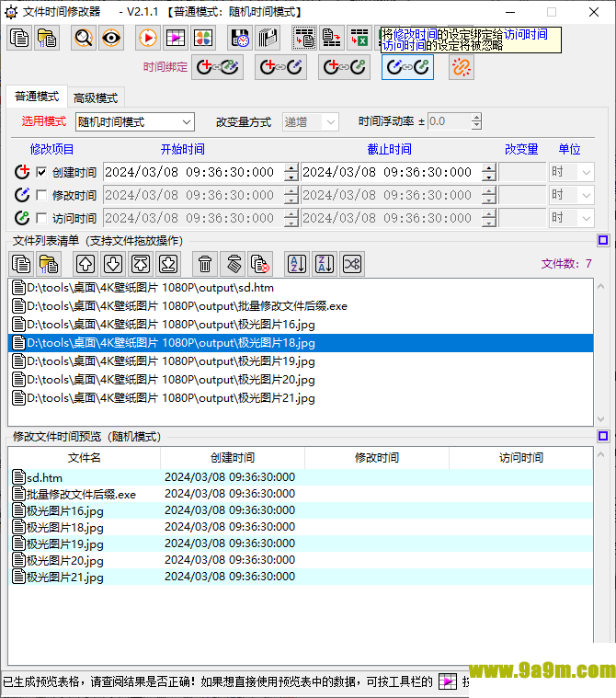Screen dimensions: 616x698
Task: Move selected file to top of list
Action: tap(141, 264)
